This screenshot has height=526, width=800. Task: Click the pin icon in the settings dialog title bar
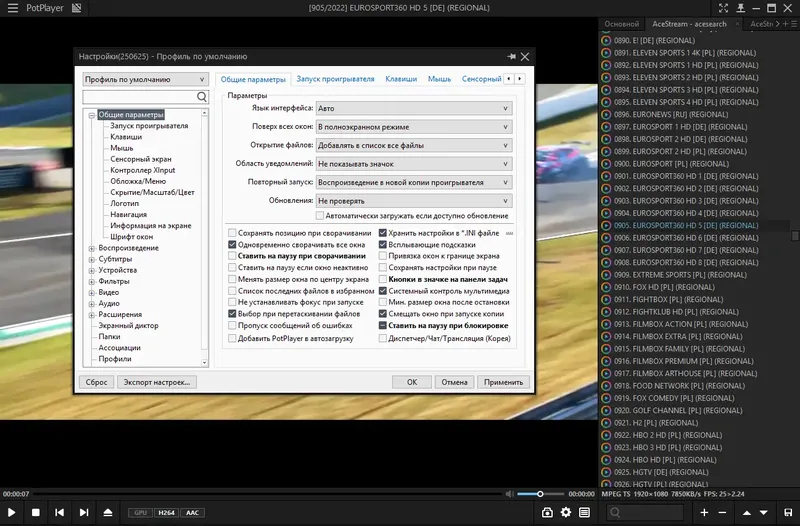pos(511,57)
